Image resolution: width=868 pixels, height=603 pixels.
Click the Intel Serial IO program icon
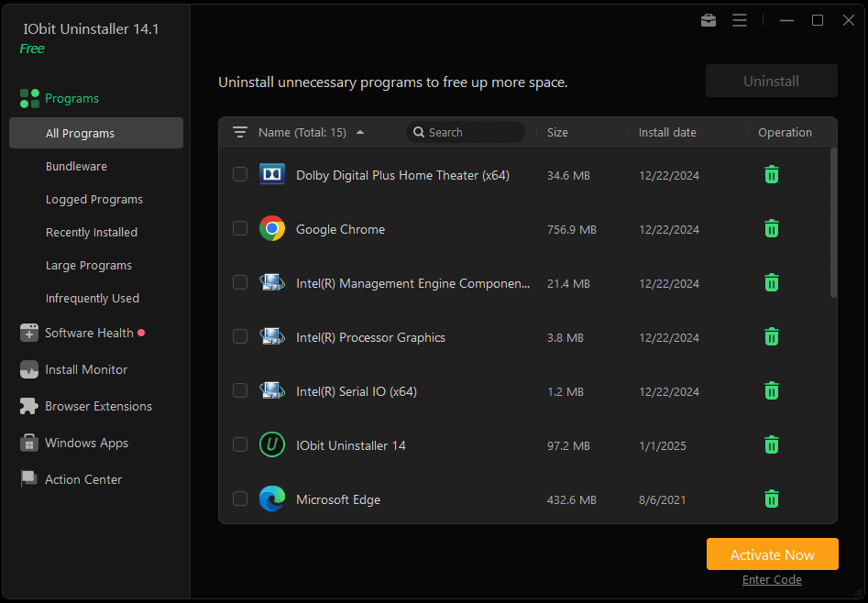pyautogui.click(x=272, y=390)
